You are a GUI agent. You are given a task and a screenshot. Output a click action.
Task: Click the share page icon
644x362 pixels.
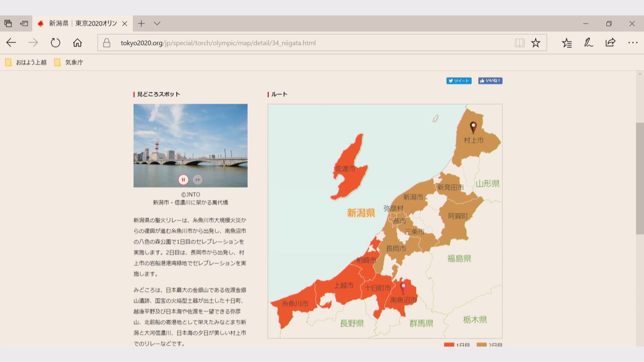[610, 43]
